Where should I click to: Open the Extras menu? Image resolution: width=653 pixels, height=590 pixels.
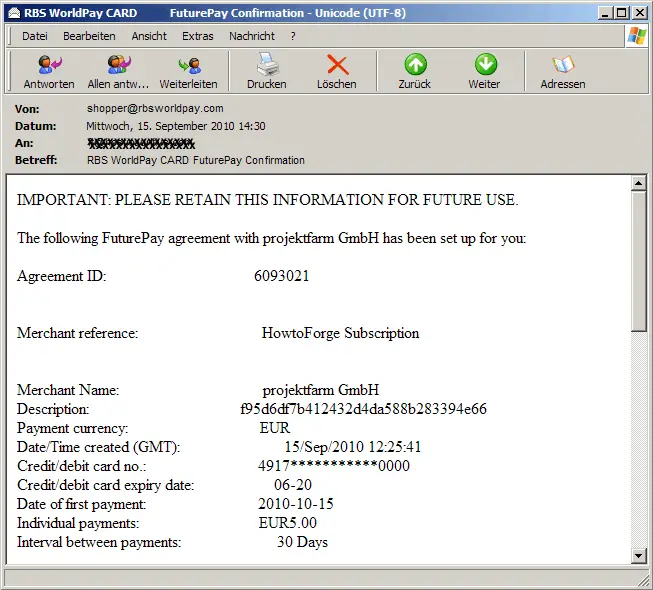point(197,36)
